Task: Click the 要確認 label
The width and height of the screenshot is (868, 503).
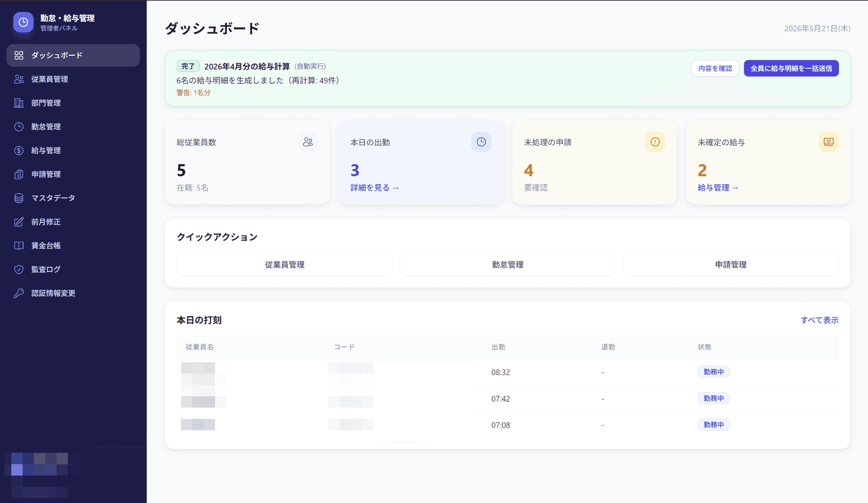Action: (x=536, y=188)
